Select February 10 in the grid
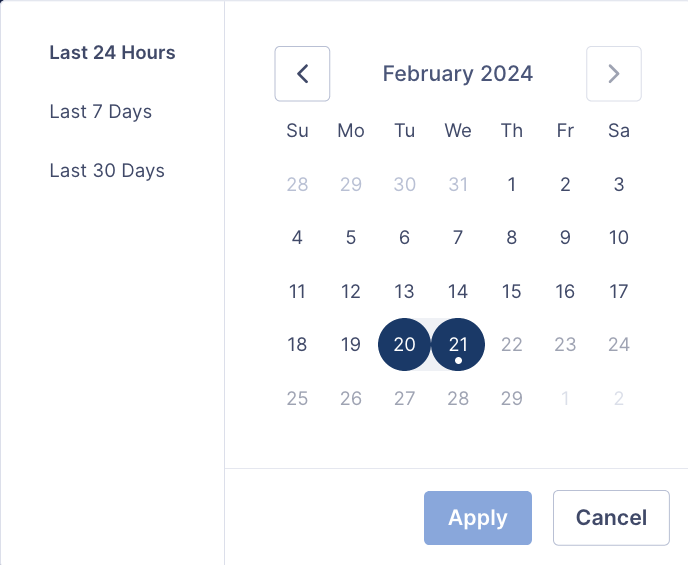Screen dimensions: 688x565 [619, 238]
